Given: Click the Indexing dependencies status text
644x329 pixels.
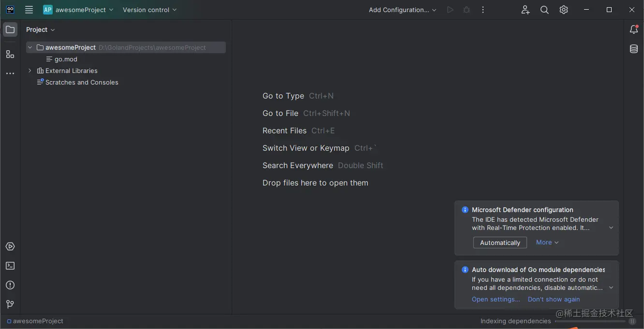Looking at the screenshot, I should click(x=515, y=321).
